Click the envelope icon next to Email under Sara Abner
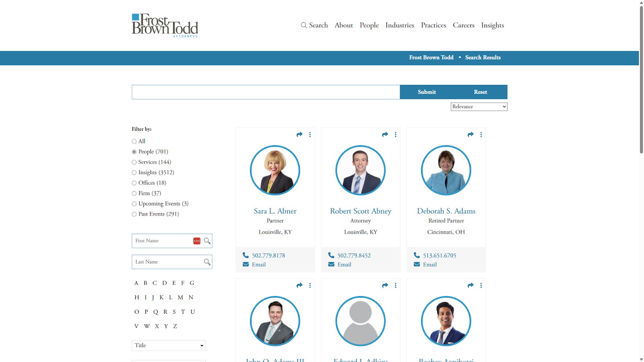Viewport: 644px width, 362px height. (x=245, y=264)
